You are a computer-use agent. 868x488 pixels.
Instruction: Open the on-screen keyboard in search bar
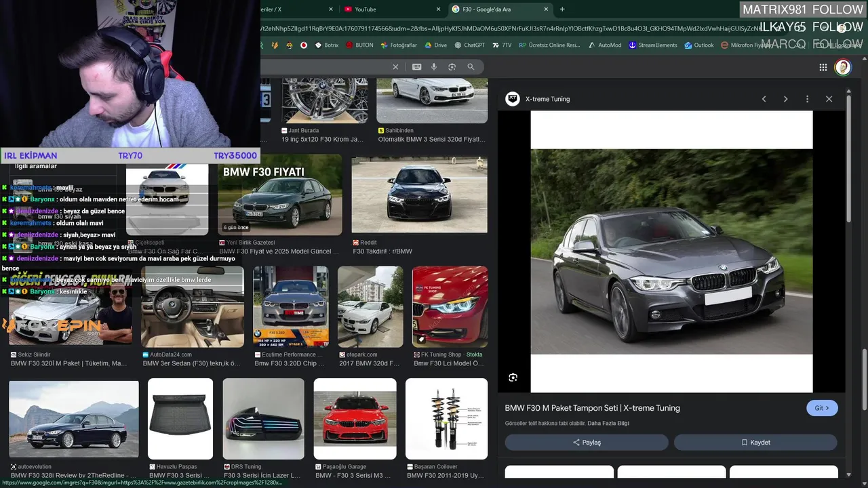[x=416, y=66]
